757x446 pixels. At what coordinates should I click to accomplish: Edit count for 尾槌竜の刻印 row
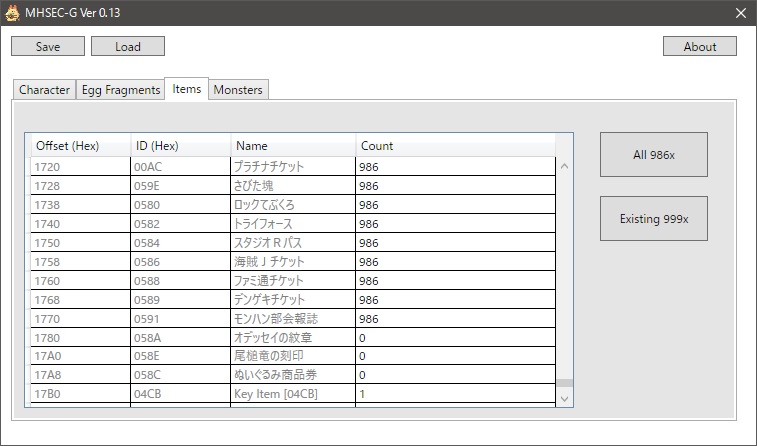coord(455,356)
